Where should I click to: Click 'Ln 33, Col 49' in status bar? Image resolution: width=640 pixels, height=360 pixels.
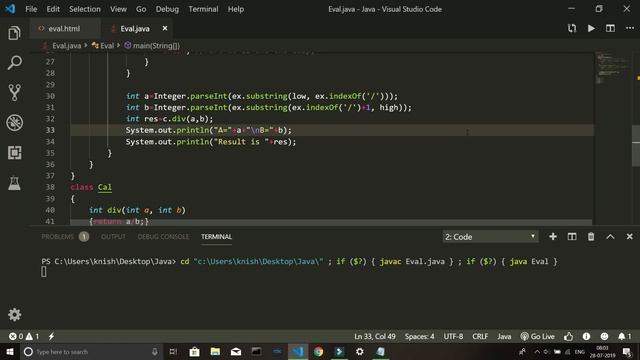[375, 337]
